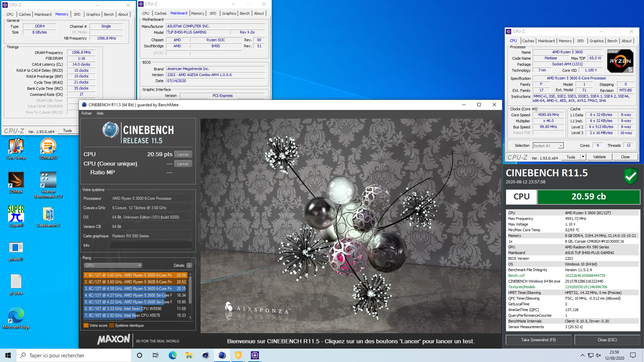This screenshot has height=362, width=644.
Task: Open Graphics tab in middle CPU-Z window
Action: pyautogui.click(x=229, y=13)
